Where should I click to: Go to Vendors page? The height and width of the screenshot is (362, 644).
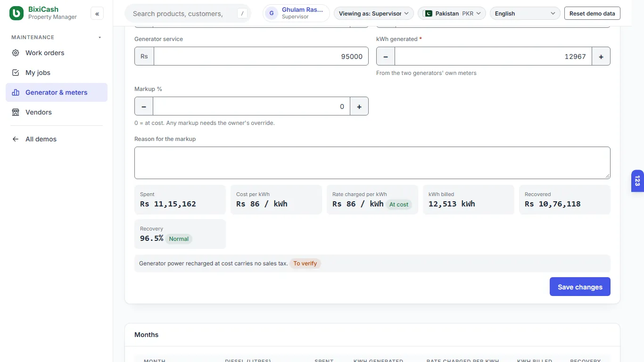click(x=57, y=112)
